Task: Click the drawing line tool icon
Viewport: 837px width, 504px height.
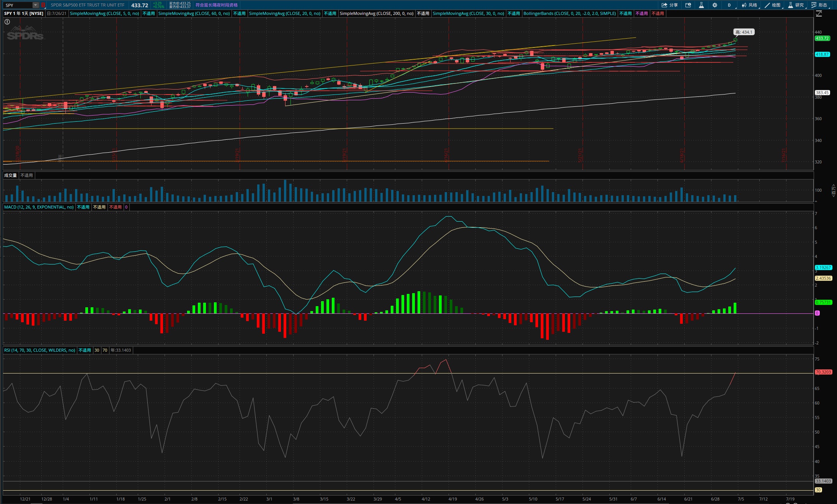Action: click(x=767, y=5)
